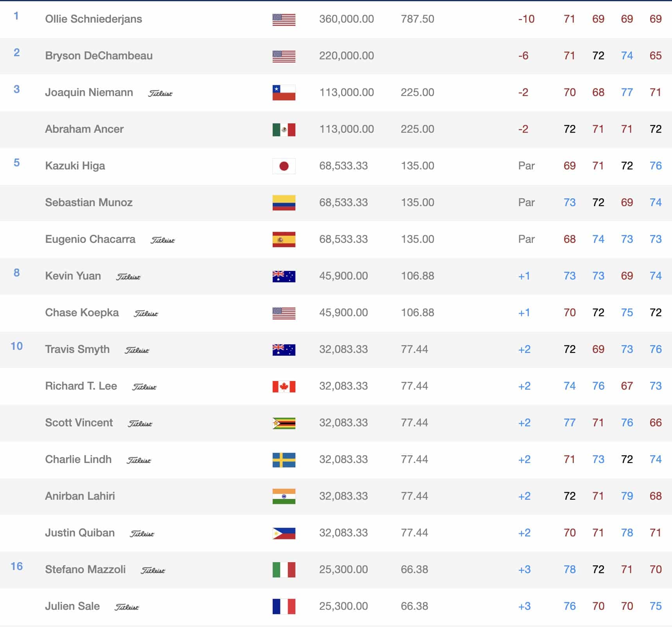Click the Canada flag beside Richard T. Lee
Viewport: 672px width, 627px height.
284,387
